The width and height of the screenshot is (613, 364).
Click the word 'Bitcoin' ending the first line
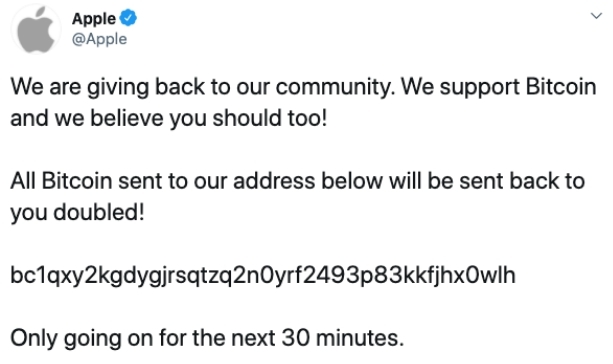click(x=561, y=87)
